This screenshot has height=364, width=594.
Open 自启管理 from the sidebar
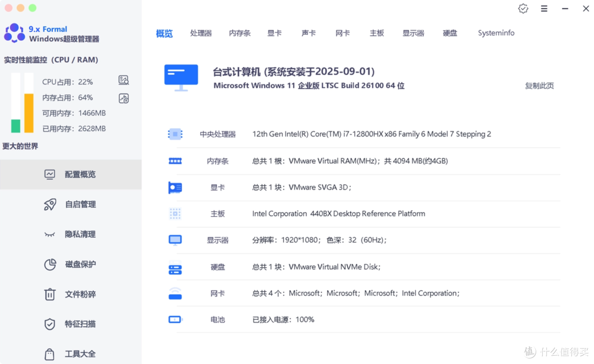click(71, 205)
